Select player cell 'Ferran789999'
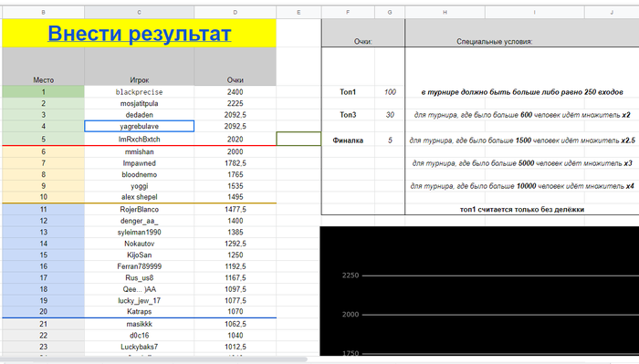639x364 pixels. pos(139,266)
